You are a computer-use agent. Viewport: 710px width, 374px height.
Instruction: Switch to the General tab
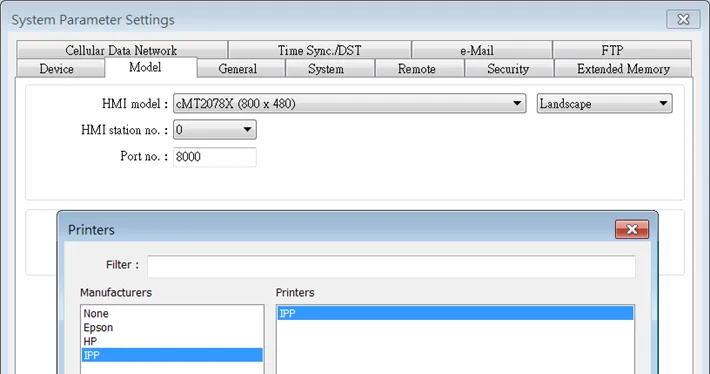(x=241, y=68)
